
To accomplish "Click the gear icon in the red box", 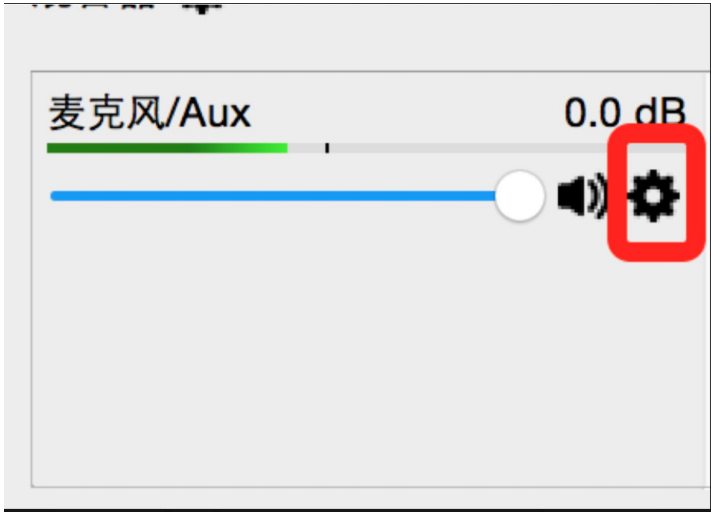I will pyautogui.click(x=653, y=196).
